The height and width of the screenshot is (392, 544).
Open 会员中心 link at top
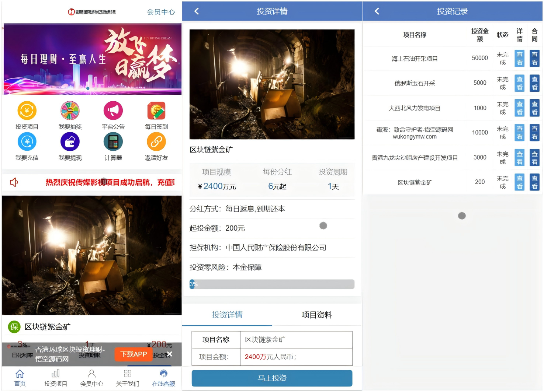161,12
